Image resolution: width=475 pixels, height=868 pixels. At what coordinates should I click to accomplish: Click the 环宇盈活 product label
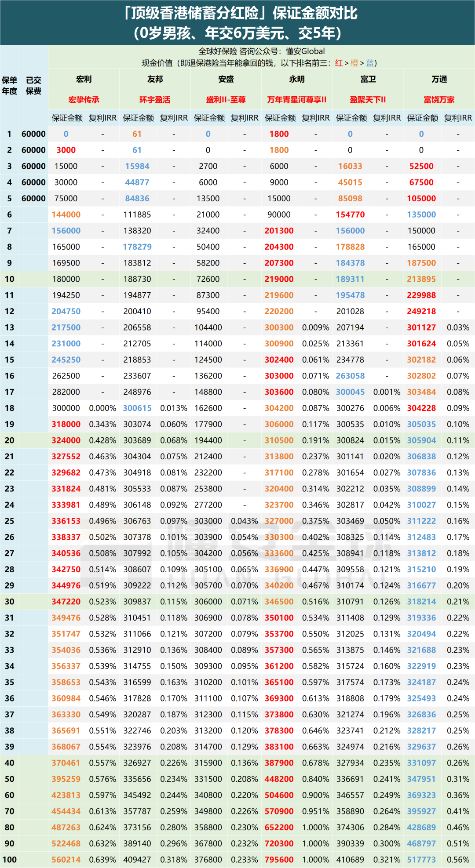pyautogui.click(x=155, y=100)
